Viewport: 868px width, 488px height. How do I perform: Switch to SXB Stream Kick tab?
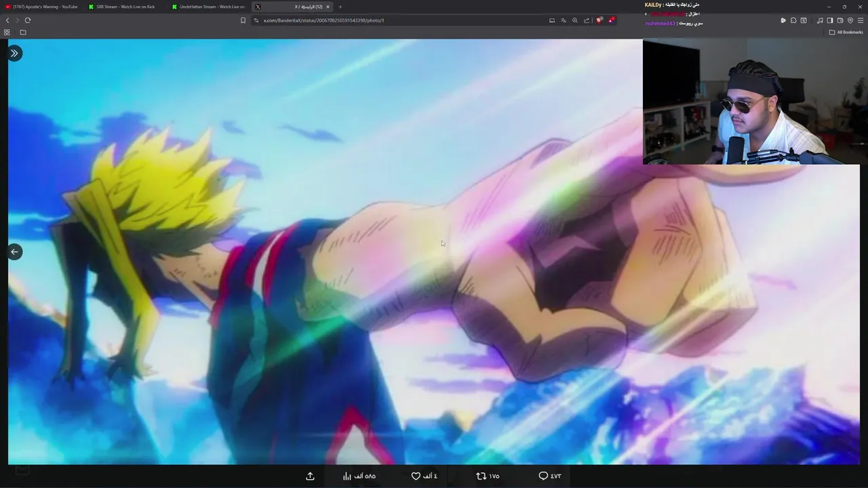[x=124, y=7]
